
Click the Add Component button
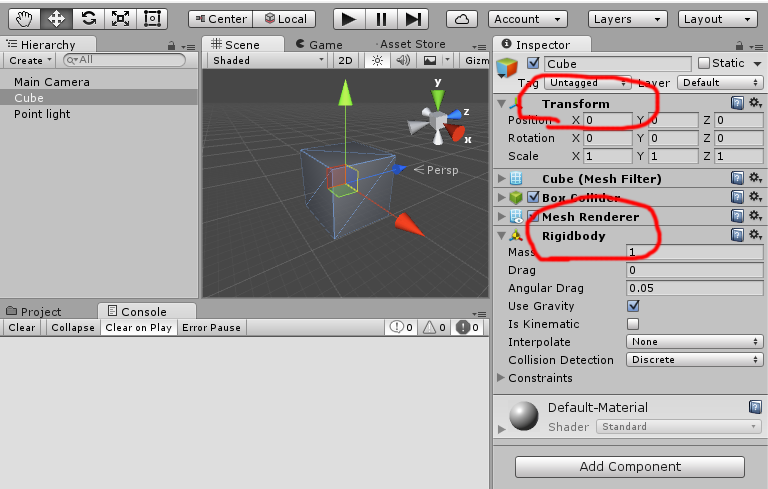(630, 466)
